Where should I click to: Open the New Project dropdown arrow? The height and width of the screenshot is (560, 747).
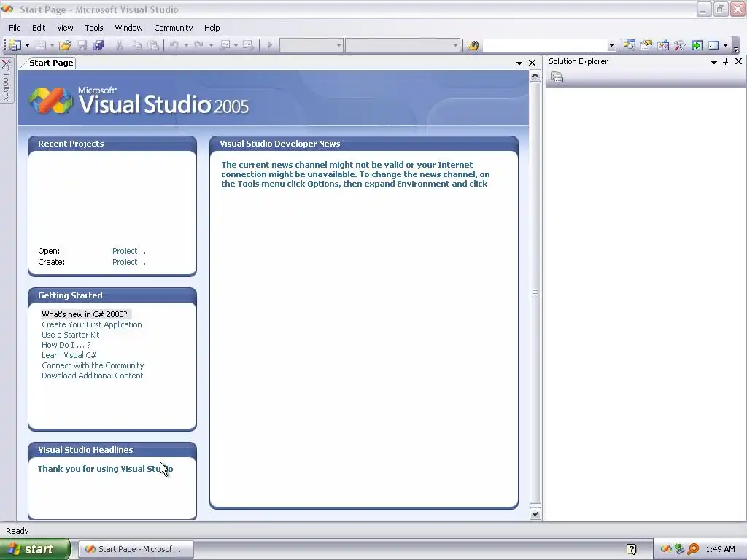tap(27, 46)
